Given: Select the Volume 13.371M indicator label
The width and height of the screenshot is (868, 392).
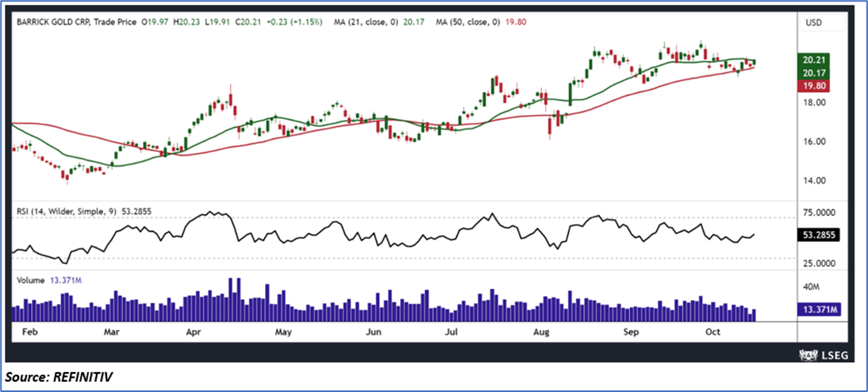Looking at the screenshot, I should click(49, 281).
